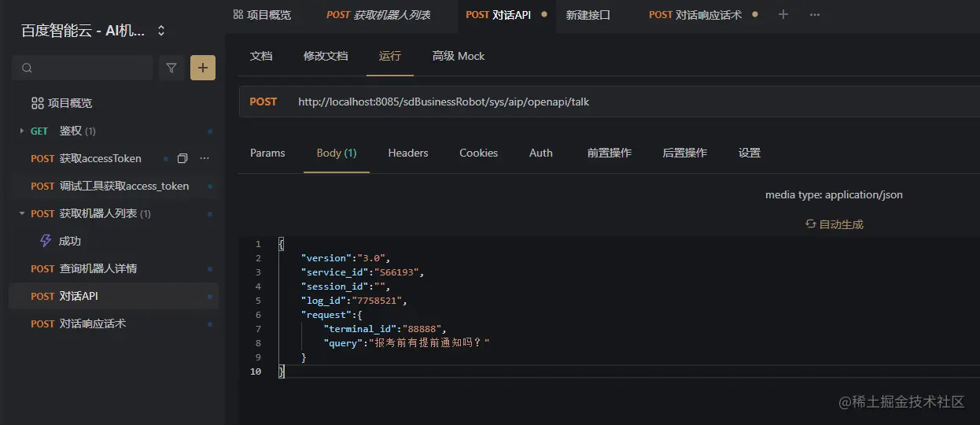The height and width of the screenshot is (425, 980).
Task: Click the grid icon on 项目概览 tab
Action: [238, 14]
